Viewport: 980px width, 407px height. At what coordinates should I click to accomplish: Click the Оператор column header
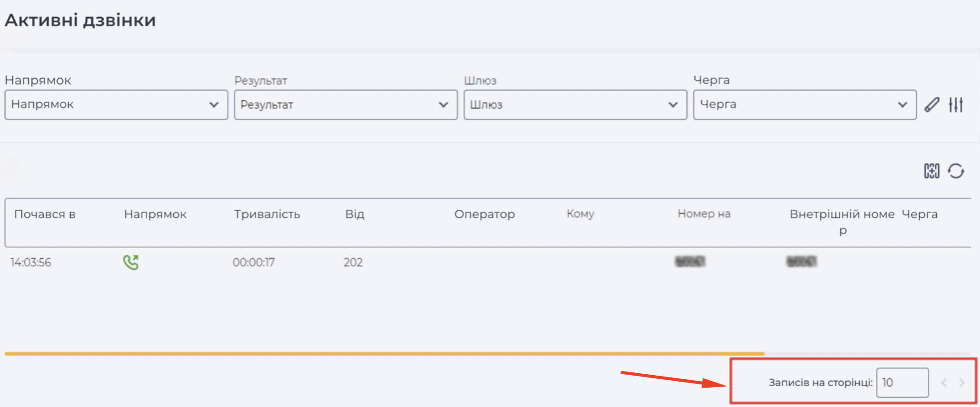pos(484,214)
